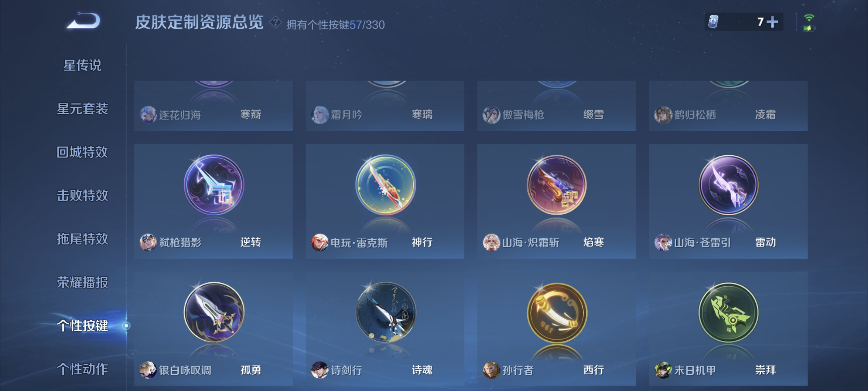Open the 击败特效 category
Viewport: 868px width, 391px height.
coord(82,196)
